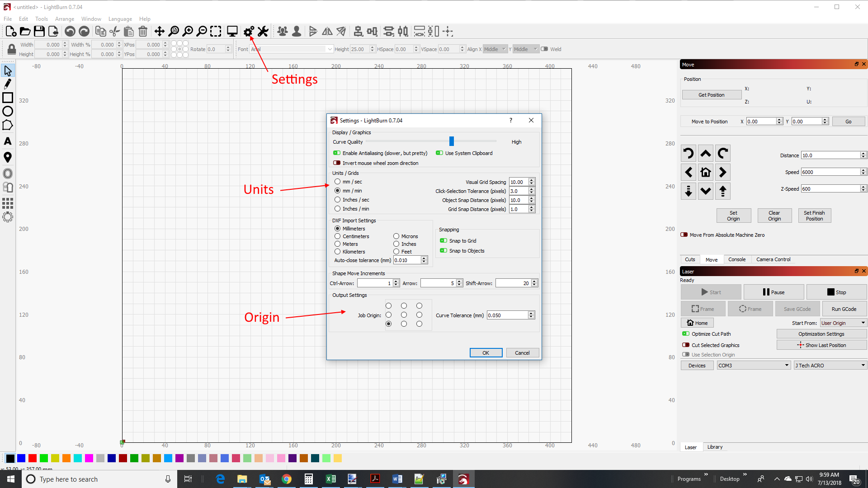Click the Zoom to frame selection icon
868x488 pixels.
[216, 31]
